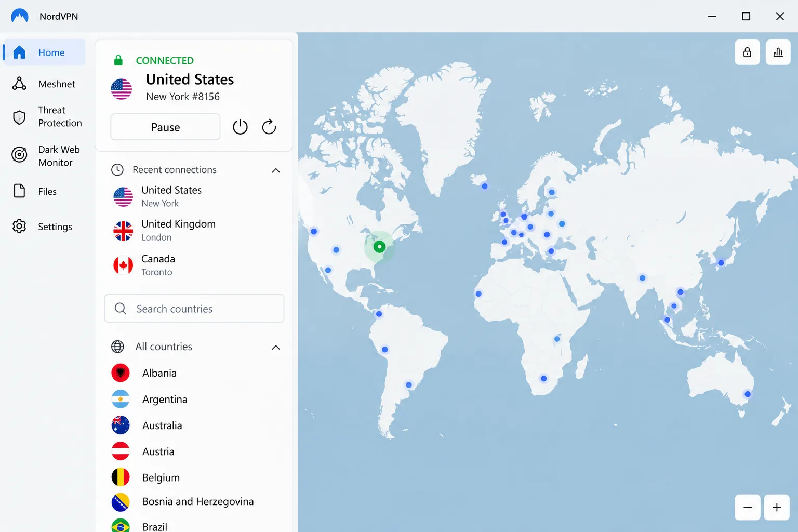Go to Home tab
Viewport: 798px width, 532px height.
[44, 52]
